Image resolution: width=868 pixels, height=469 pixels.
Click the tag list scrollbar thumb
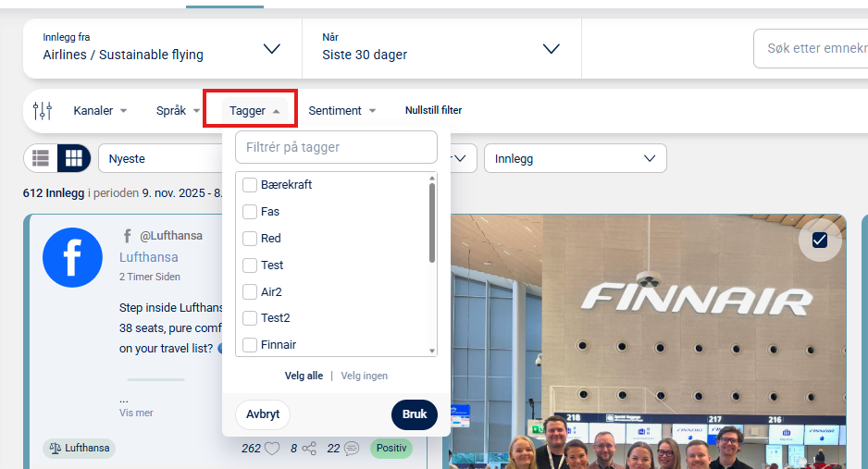pos(432,223)
